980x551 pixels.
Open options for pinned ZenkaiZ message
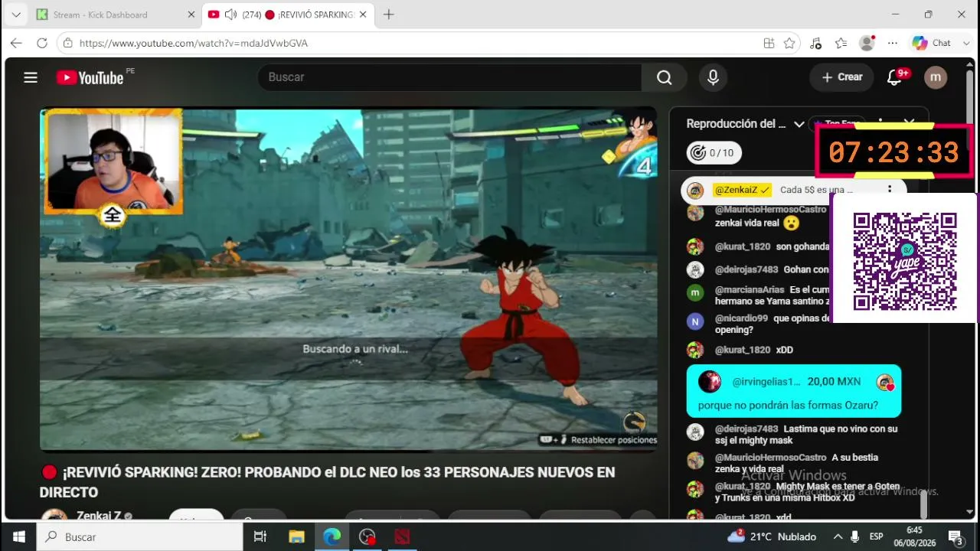coord(889,190)
